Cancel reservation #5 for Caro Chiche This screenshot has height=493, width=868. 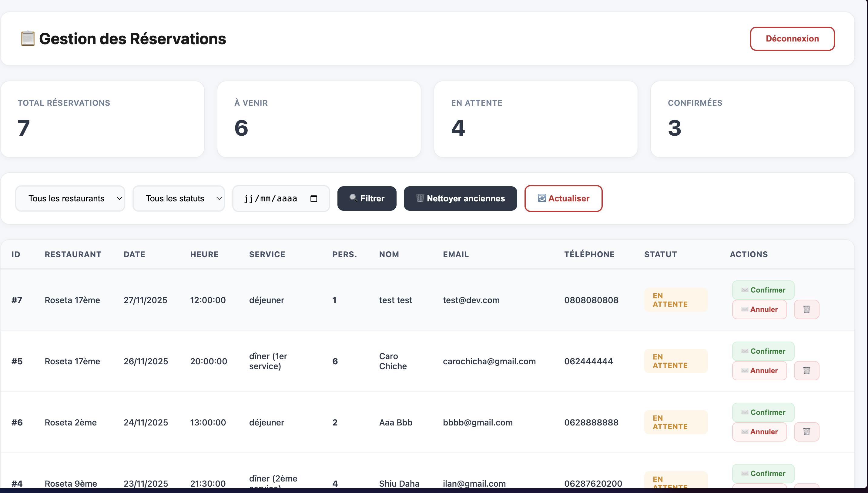point(759,370)
